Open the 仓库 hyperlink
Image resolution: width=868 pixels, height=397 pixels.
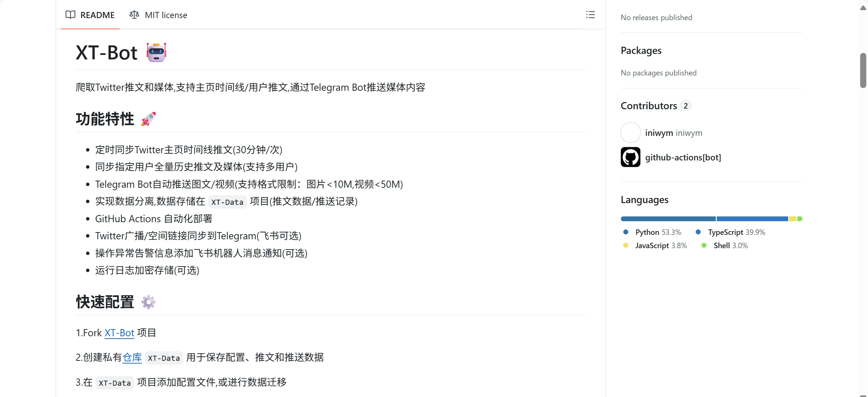pos(132,357)
